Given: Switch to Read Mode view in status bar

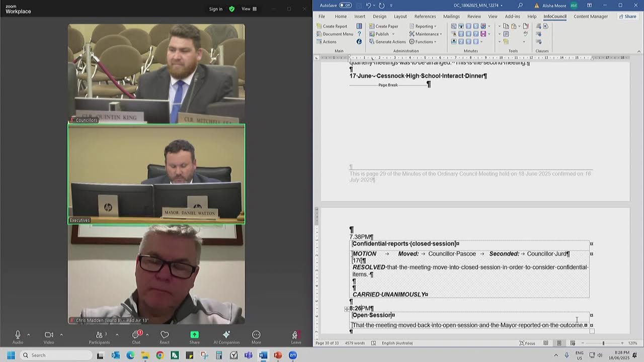Looking at the screenshot, I should [545, 343].
